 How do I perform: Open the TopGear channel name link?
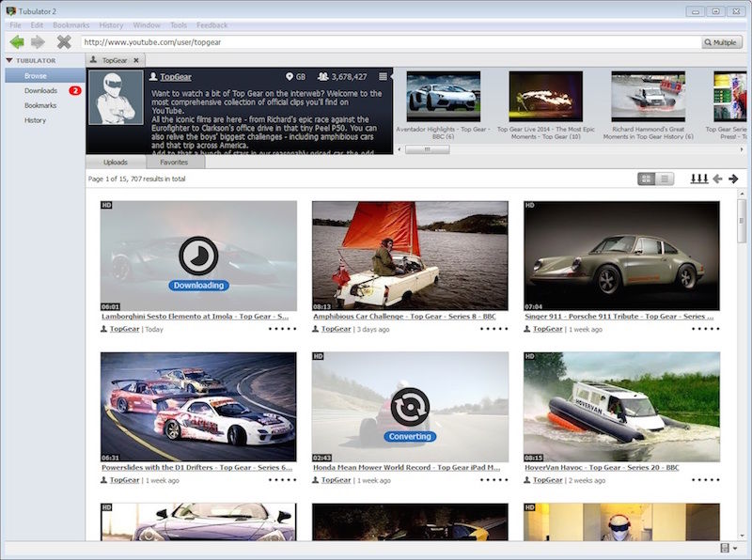tap(176, 77)
